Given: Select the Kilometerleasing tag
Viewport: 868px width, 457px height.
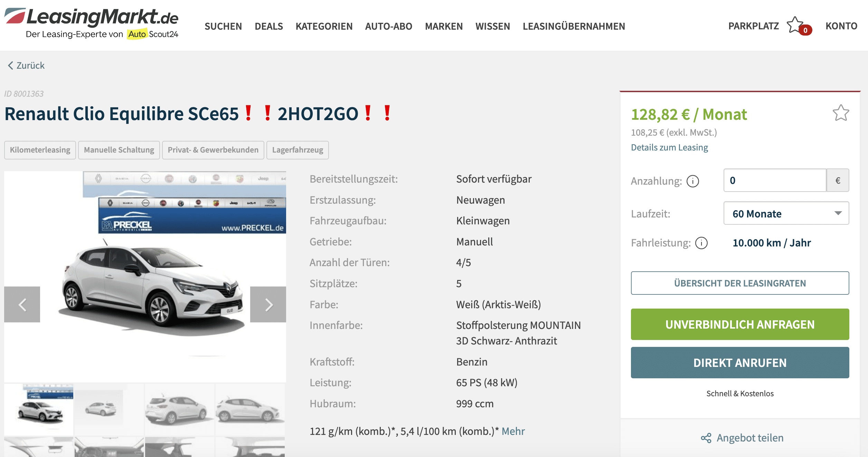Looking at the screenshot, I should 40,150.
